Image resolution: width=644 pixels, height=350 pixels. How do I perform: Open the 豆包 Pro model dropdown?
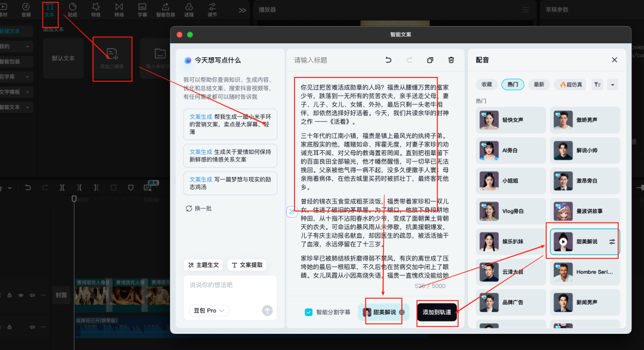click(x=209, y=311)
